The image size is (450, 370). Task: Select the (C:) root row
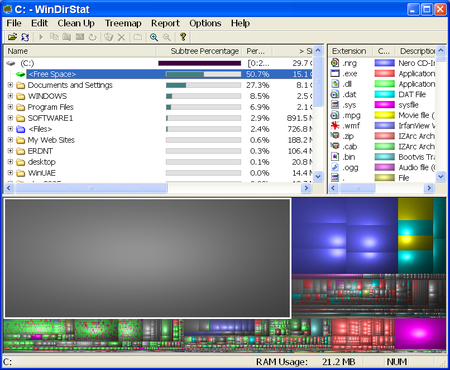click(x=159, y=63)
